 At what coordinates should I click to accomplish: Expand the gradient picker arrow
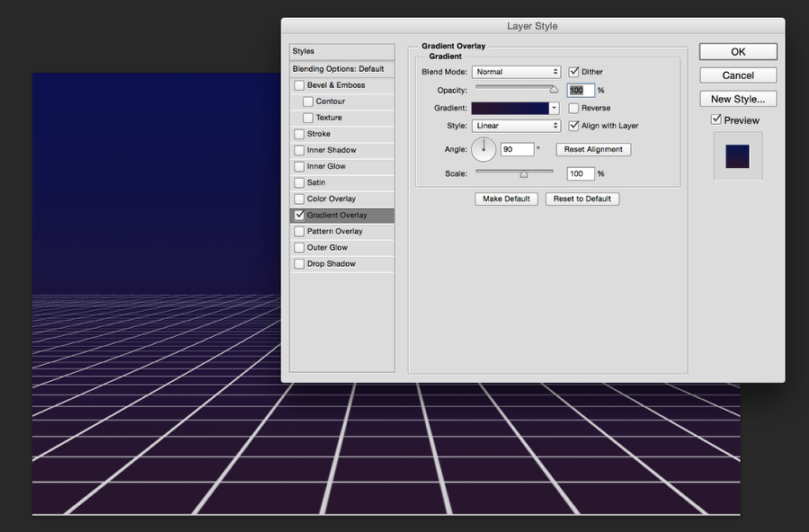click(x=554, y=109)
